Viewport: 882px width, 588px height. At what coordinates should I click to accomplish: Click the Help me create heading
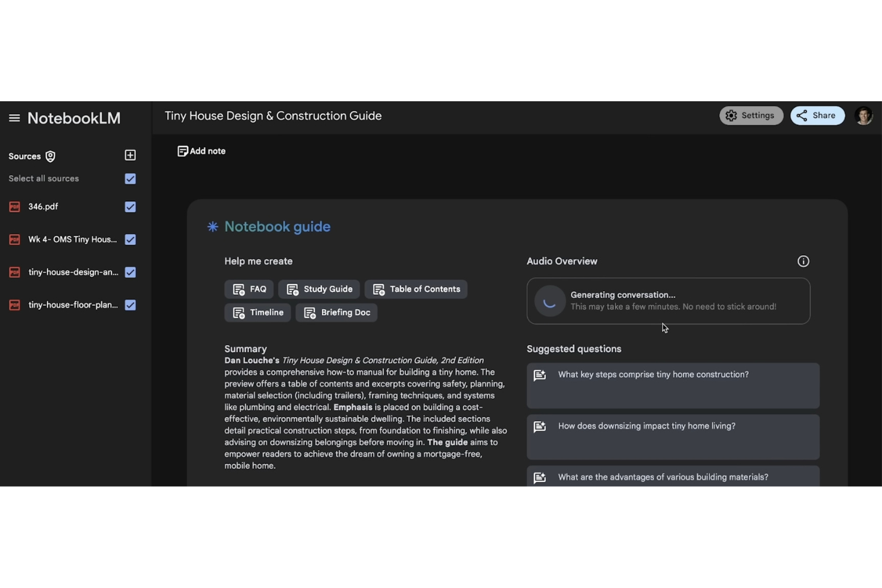[x=258, y=261]
